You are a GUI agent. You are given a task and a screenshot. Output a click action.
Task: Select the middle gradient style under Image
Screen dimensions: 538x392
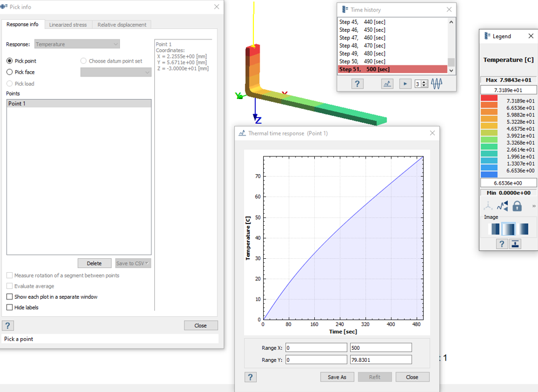click(x=507, y=229)
